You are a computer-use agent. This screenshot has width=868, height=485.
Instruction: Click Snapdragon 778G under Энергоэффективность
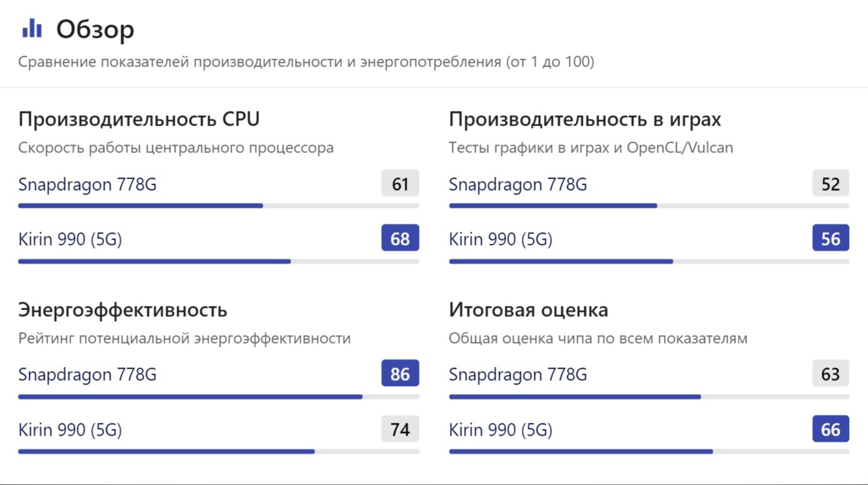[x=87, y=374]
